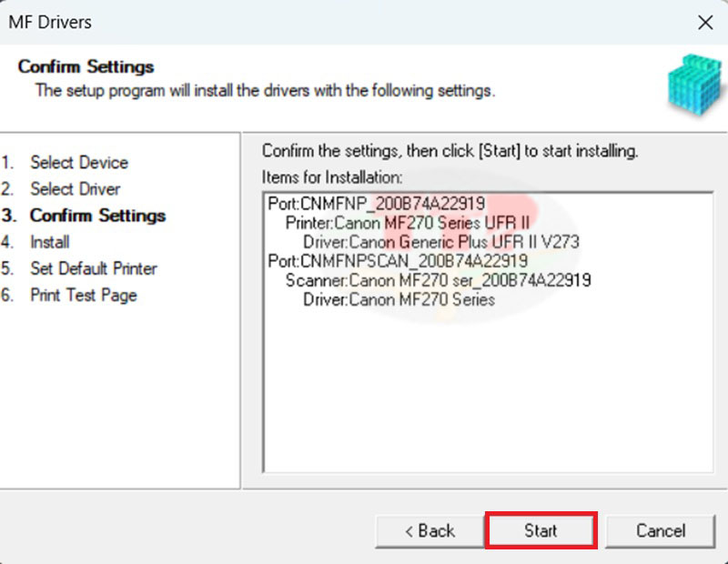
Task: Click the Confirm Settings heading at top
Action: coord(86,67)
